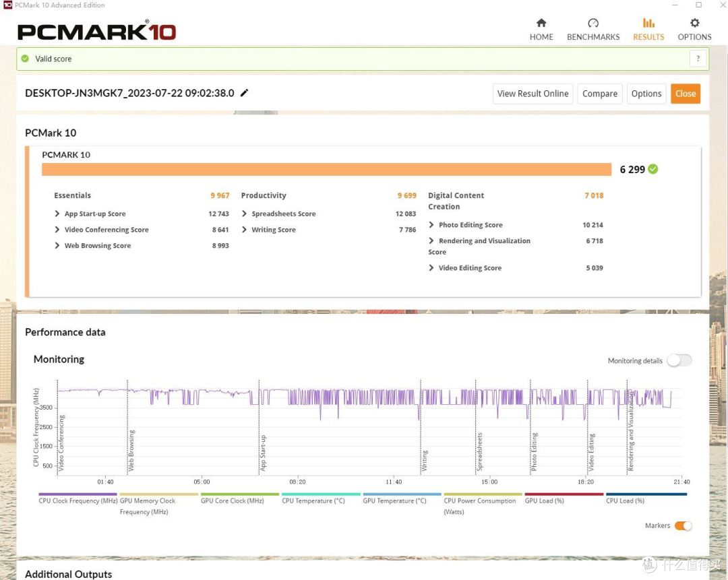The height and width of the screenshot is (580, 728).
Task: Go to RESULTS tab label
Action: (x=648, y=37)
